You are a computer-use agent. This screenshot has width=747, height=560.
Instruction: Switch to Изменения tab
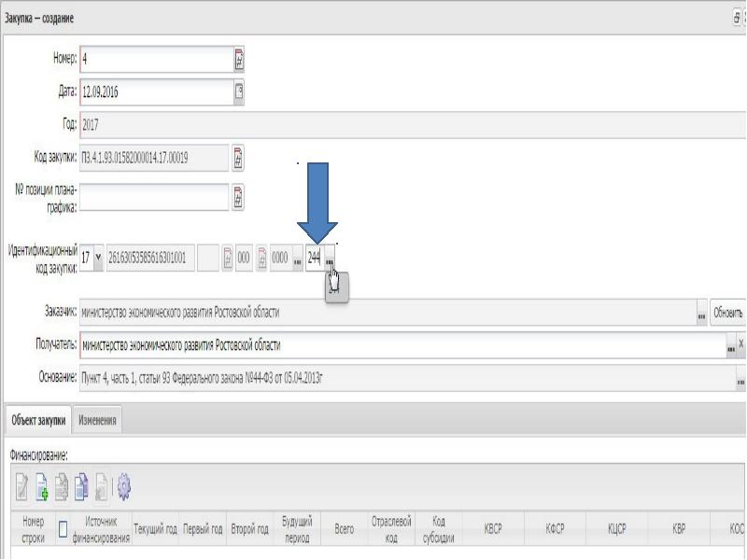pos(97,420)
